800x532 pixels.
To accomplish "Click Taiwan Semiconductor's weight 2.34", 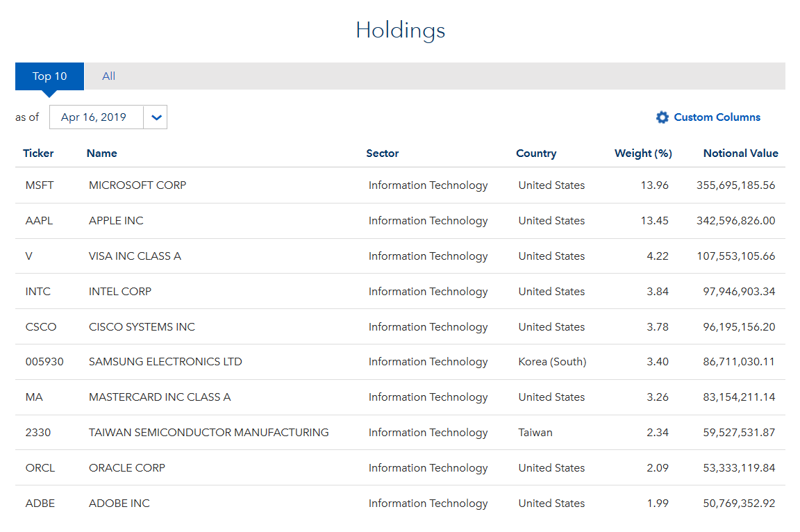I will [658, 433].
